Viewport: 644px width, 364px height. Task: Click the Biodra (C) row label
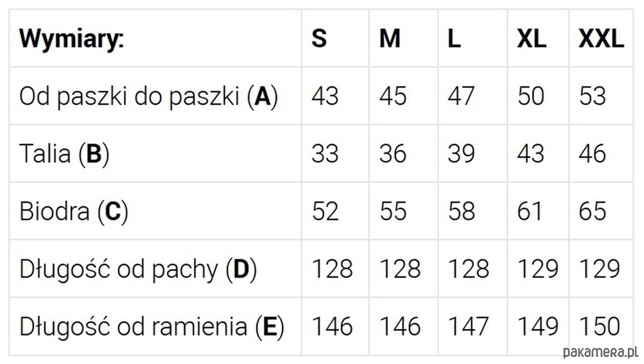pyautogui.click(x=74, y=212)
